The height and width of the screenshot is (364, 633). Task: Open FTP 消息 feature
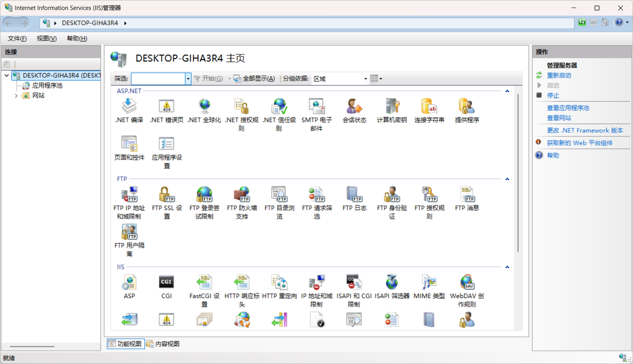467,199
